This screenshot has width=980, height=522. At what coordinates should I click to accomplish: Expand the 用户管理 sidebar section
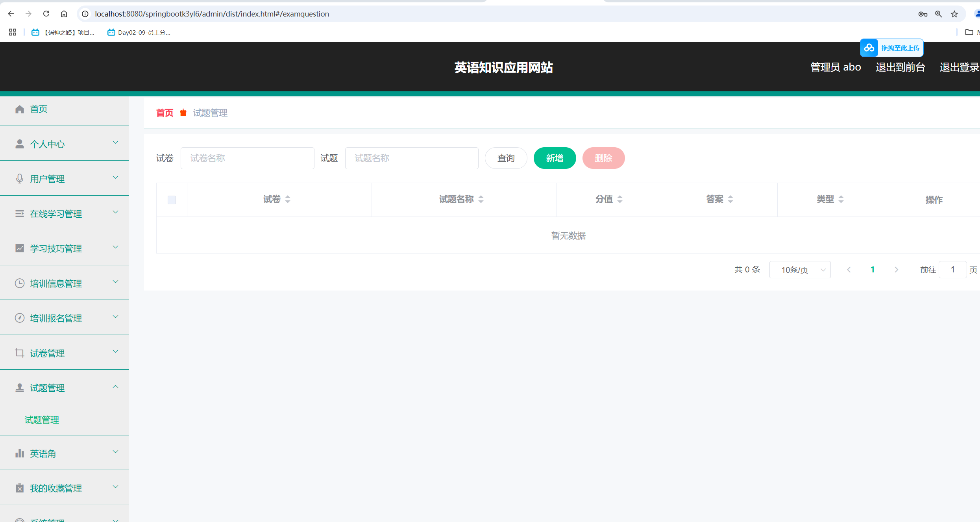[115, 178]
